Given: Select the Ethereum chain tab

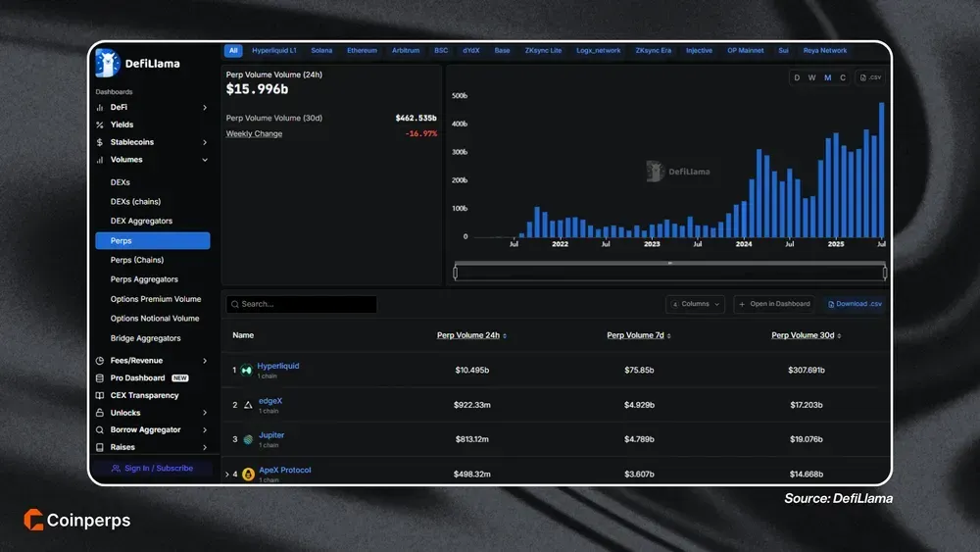Looking at the screenshot, I should click(x=362, y=51).
